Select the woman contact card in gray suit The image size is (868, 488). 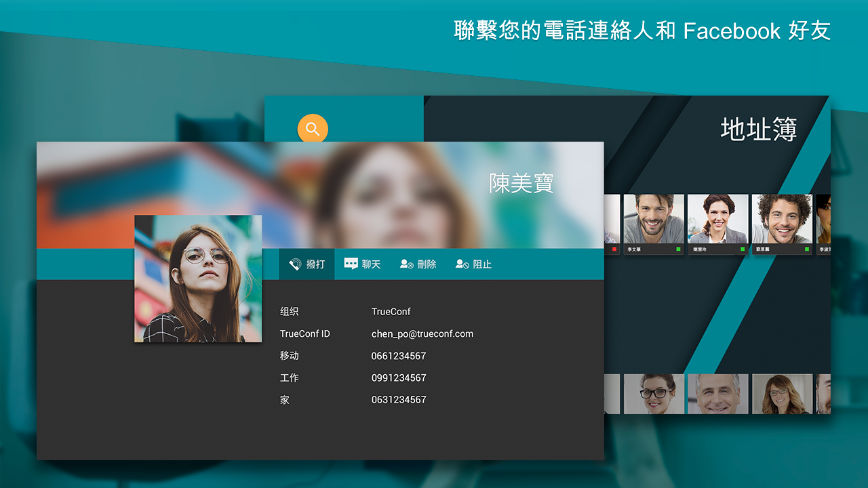(718, 224)
